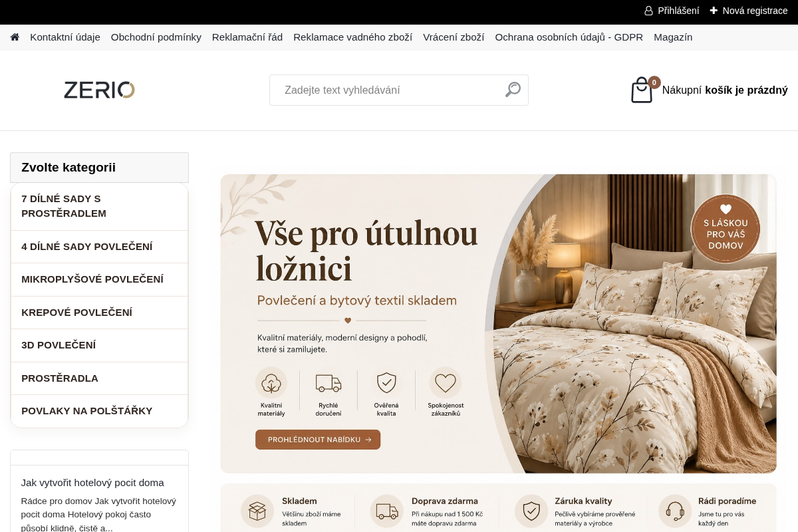The height and width of the screenshot is (532, 798).
Task: Click the Spokojenost zákazníků heart icon
Action: (445, 383)
